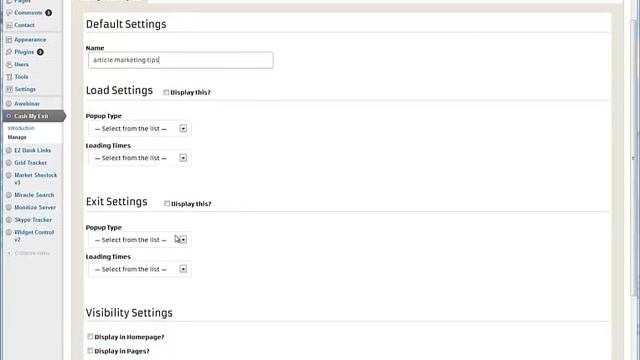The width and height of the screenshot is (640, 360).
Task: Click the page vertical scrollbar
Action: tap(634, 157)
